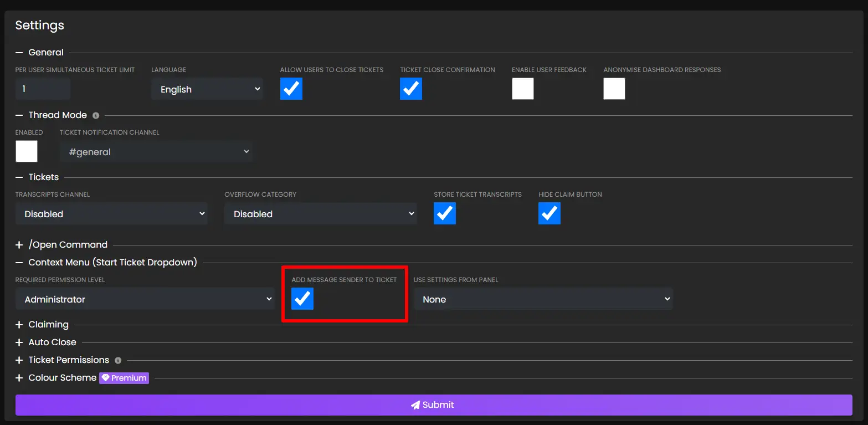Open the Language dropdown
The width and height of the screenshot is (868, 425).
point(207,89)
